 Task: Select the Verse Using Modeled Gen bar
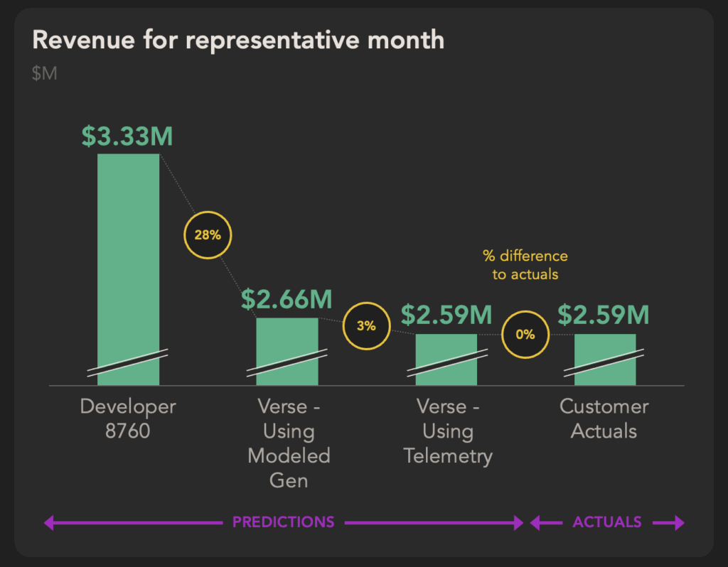[287, 351]
